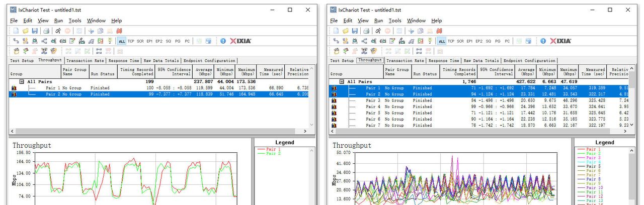Screen dimensions: 644x205
Task: Click the New test icon in left window
Action: pyautogui.click(x=16, y=31)
